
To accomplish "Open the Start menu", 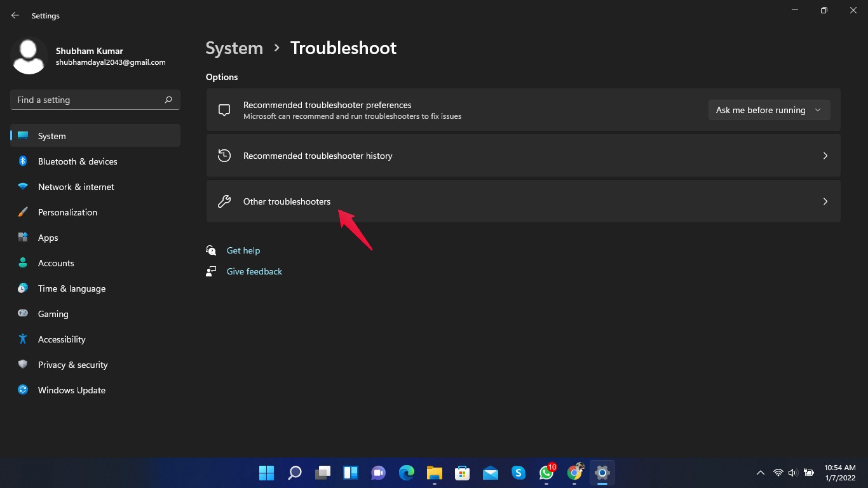I will click(266, 473).
